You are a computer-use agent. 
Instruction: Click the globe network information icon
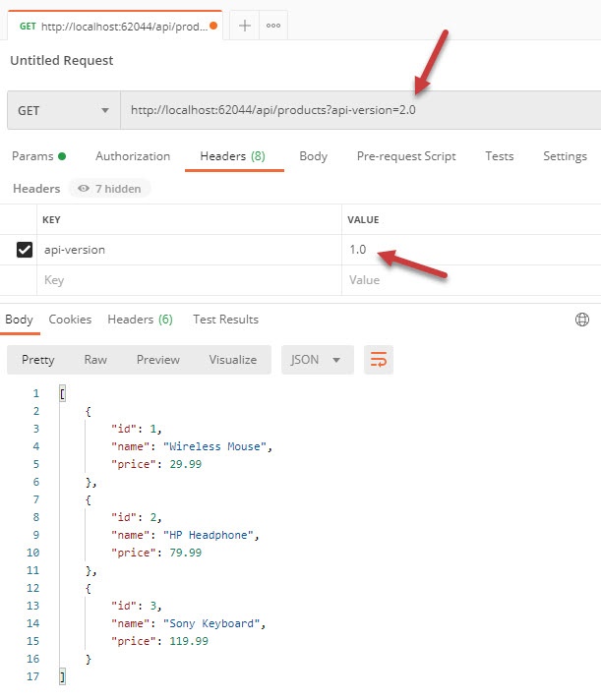[x=581, y=320]
